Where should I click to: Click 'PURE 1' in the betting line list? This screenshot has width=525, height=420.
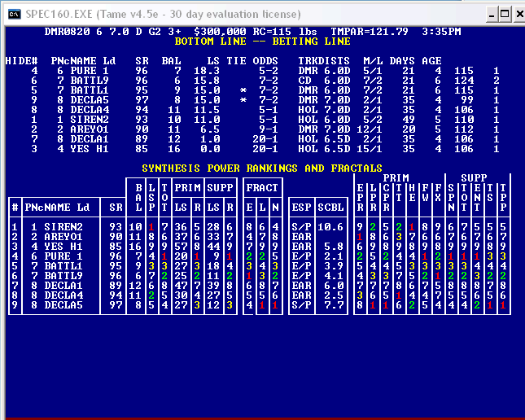(x=90, y=71)
